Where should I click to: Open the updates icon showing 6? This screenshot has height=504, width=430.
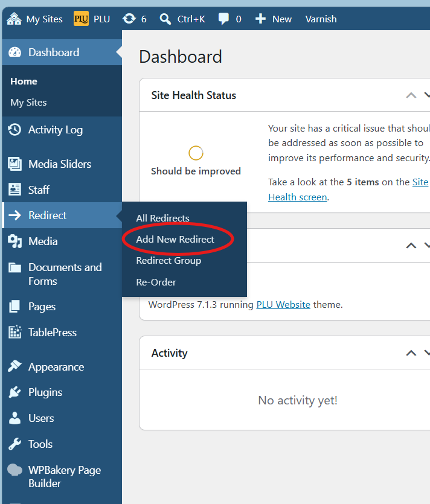pyautogui.click(x=129, y=19)
